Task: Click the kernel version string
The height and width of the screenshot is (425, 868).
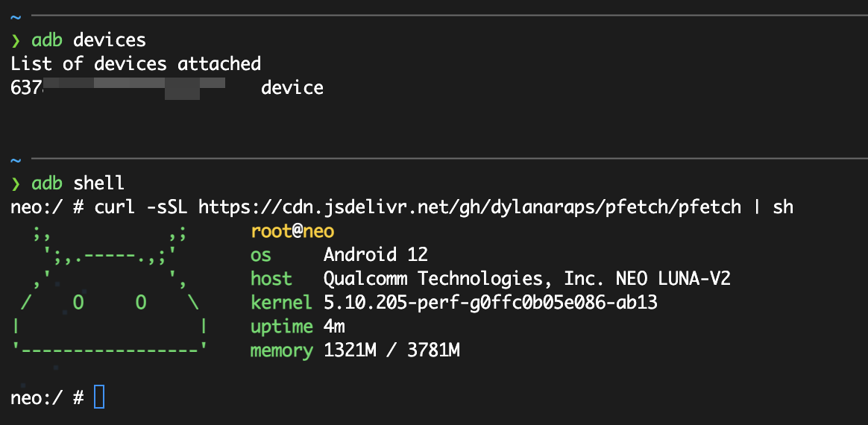Action: click(x=490, y=303)
